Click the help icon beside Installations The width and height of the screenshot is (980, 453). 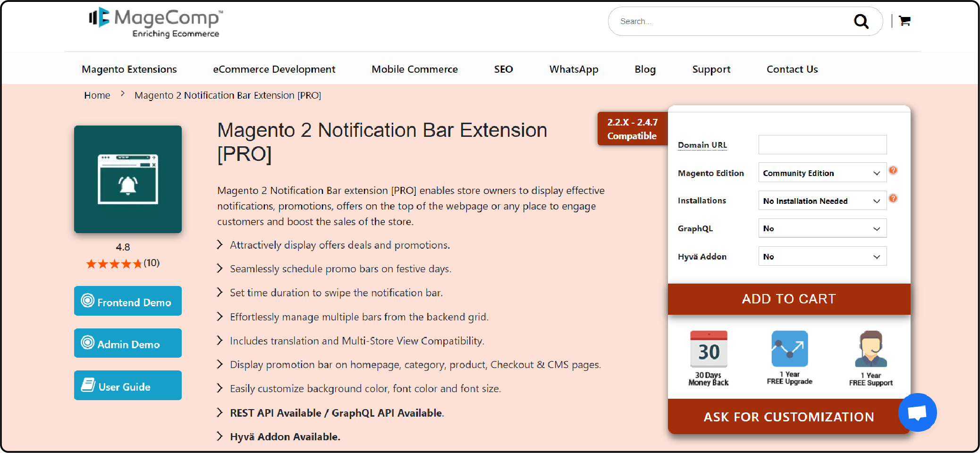(x=893, y=198)
